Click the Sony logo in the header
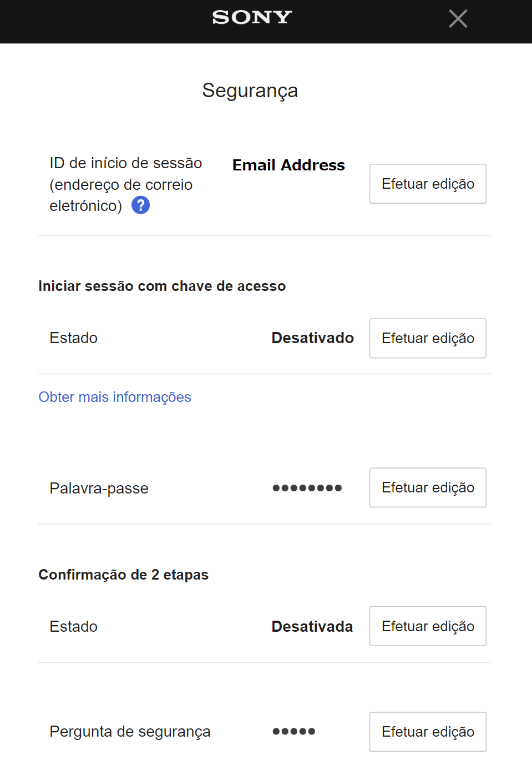Image resolution: width=532 pixels, height=760 pixels. [252, 18]
